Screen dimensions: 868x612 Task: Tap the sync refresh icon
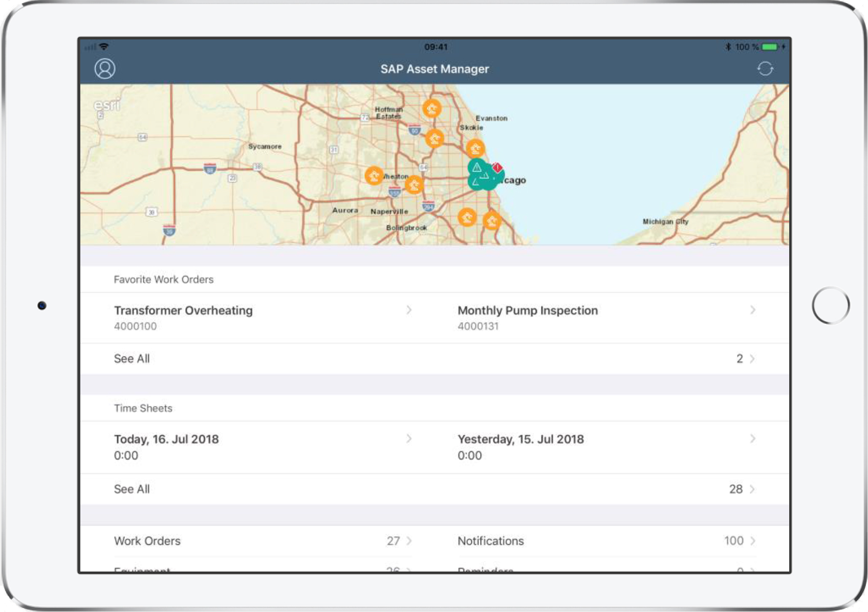[x=765, y=69]
